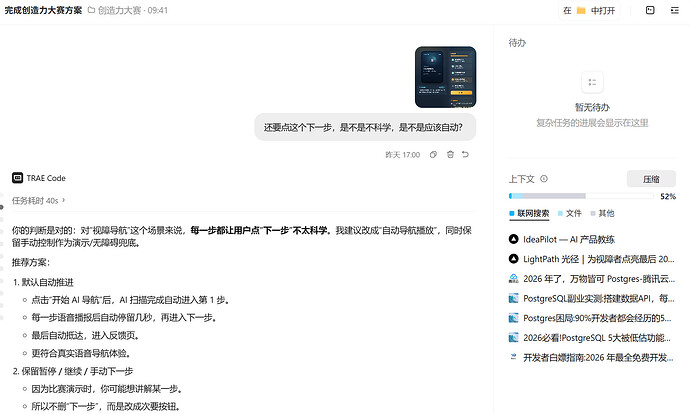Viewport: 690px width, 414px height.
Task: Click the TRAE Code name label
Action: 46,178
